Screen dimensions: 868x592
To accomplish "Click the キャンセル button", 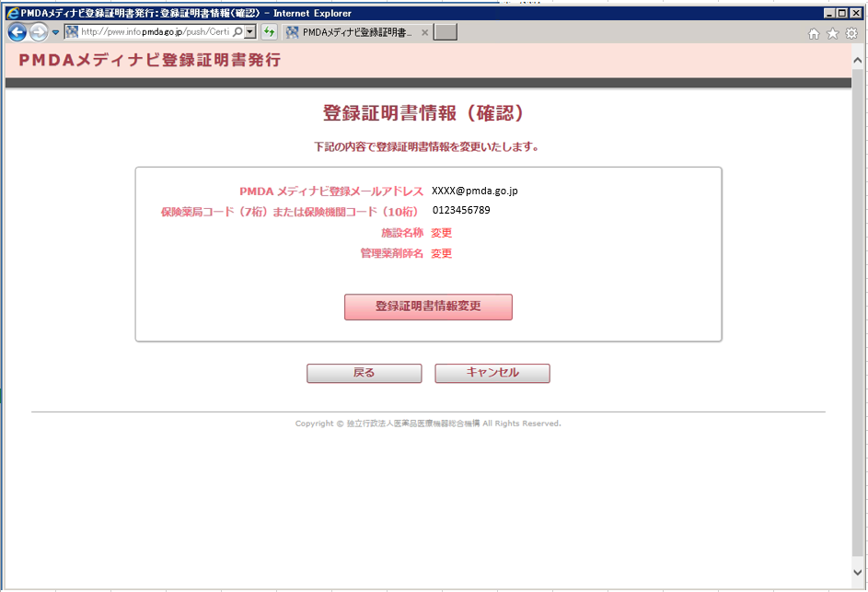I will pos(492,373).
